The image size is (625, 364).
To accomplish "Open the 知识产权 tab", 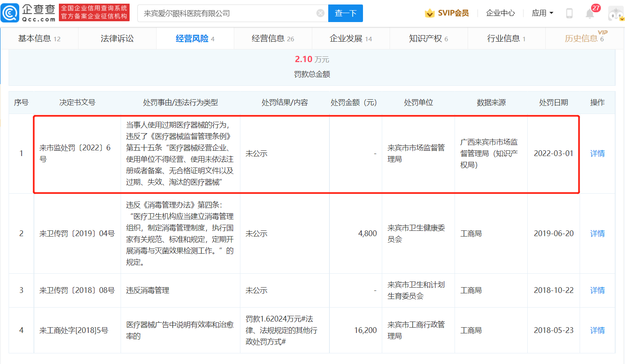I will (428, 38).
